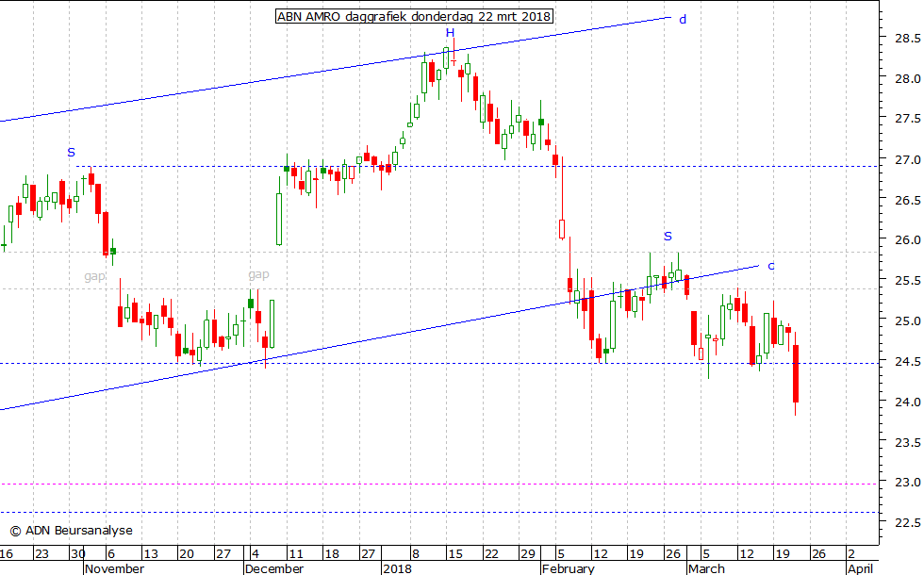Image resolution: width=924 pixels, height=575 pixels.
Task: Click the gap label near November
Action: click(x=95, y=275)
